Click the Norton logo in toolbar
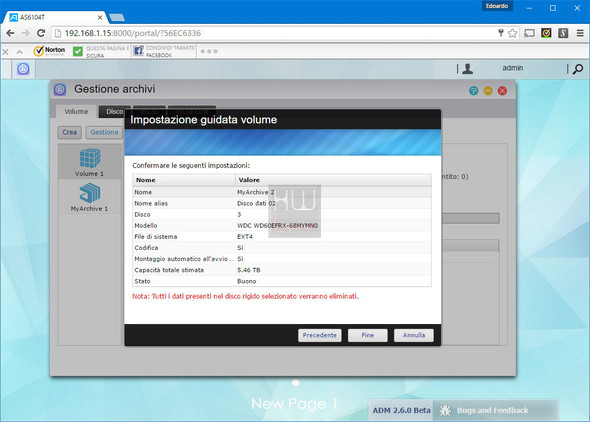Screen dimensions: 590x422 click(49, 51)
